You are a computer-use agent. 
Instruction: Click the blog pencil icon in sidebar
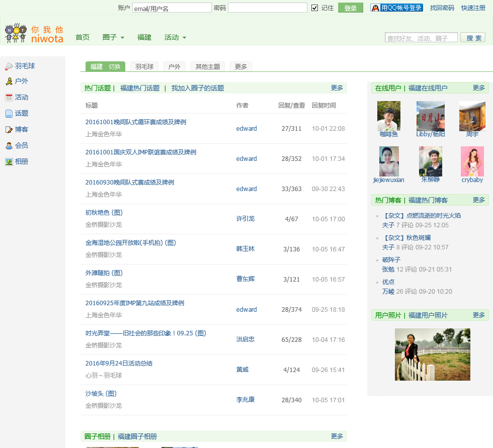(x=9, y=129)
